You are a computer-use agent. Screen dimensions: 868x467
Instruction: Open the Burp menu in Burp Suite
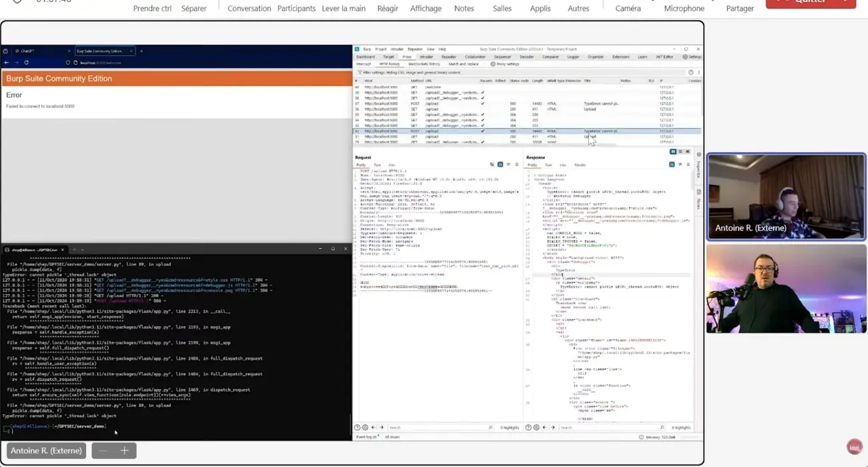point(367,49)
